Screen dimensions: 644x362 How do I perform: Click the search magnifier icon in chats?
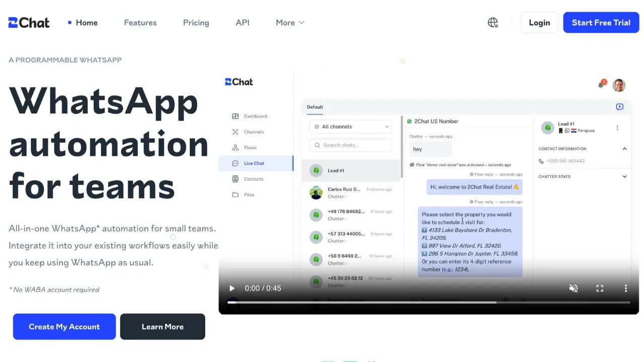click(317, 145)
